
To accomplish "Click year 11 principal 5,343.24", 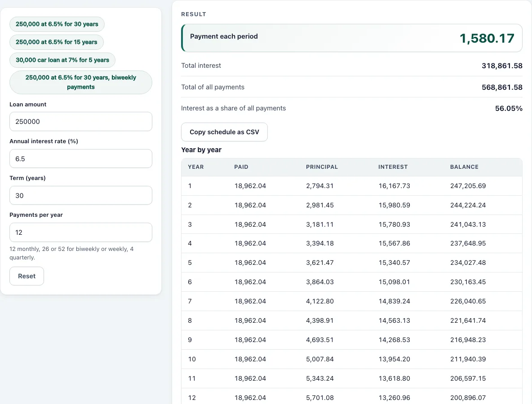I will point(320,378).
